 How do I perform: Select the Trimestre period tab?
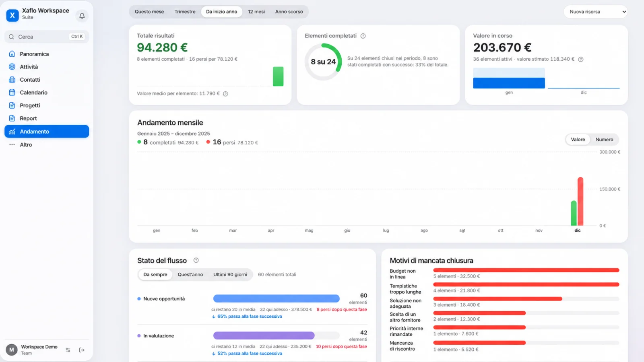[x=185, y=12]
